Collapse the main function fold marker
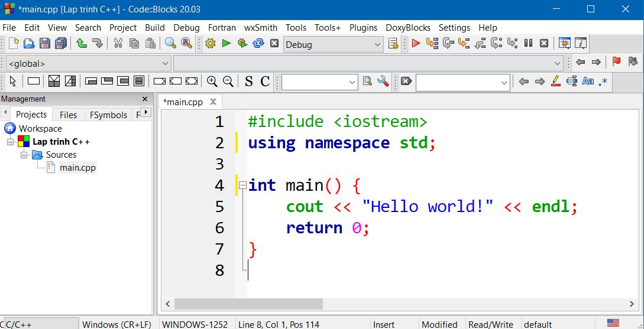644x329 pixels. [x=242, y=185]
